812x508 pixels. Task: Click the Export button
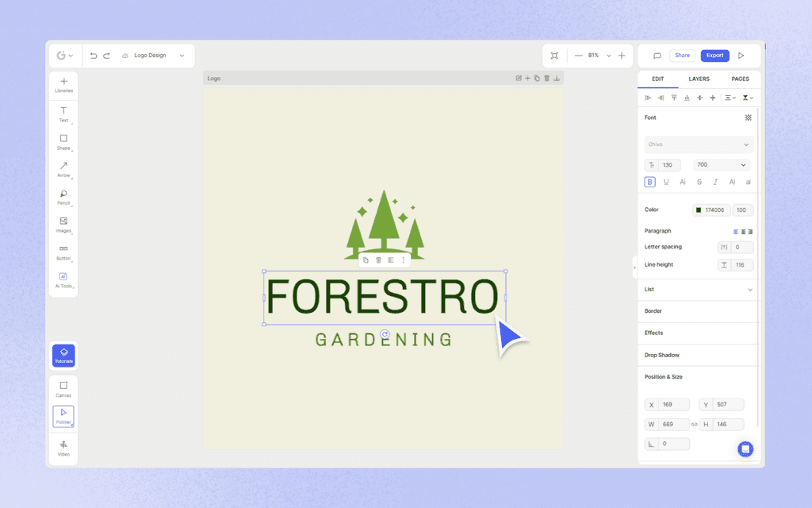tap(714, 55)
